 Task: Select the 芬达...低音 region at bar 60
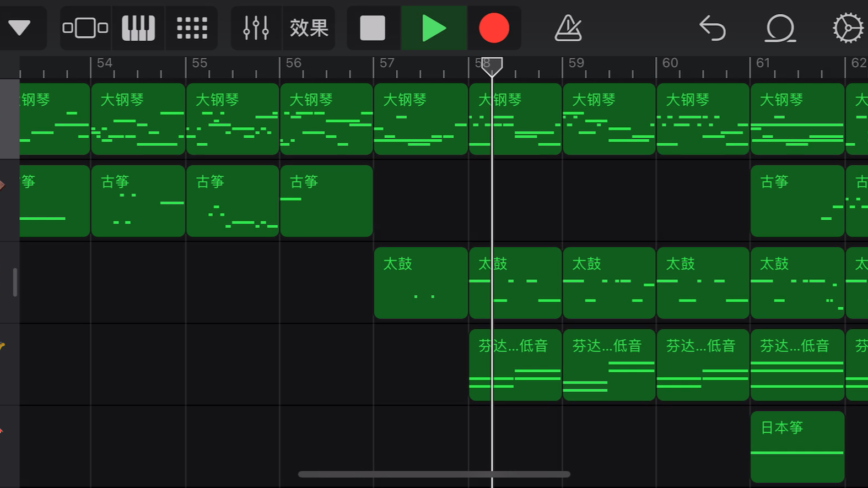click(703, 365)
